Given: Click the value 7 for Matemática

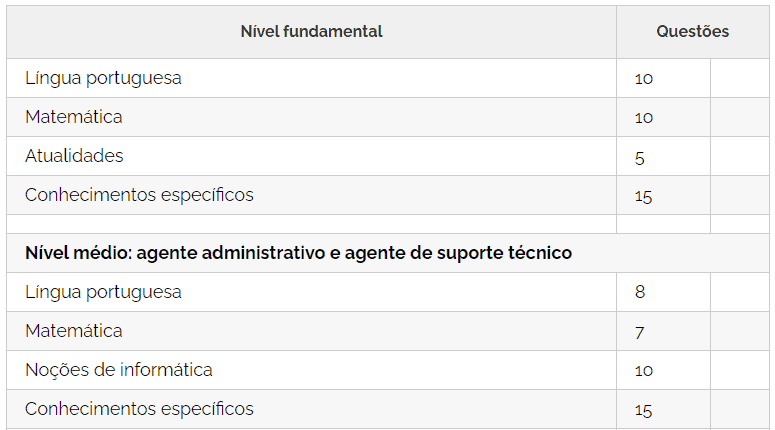Looking at the screenshot, I should coord(640,333).
